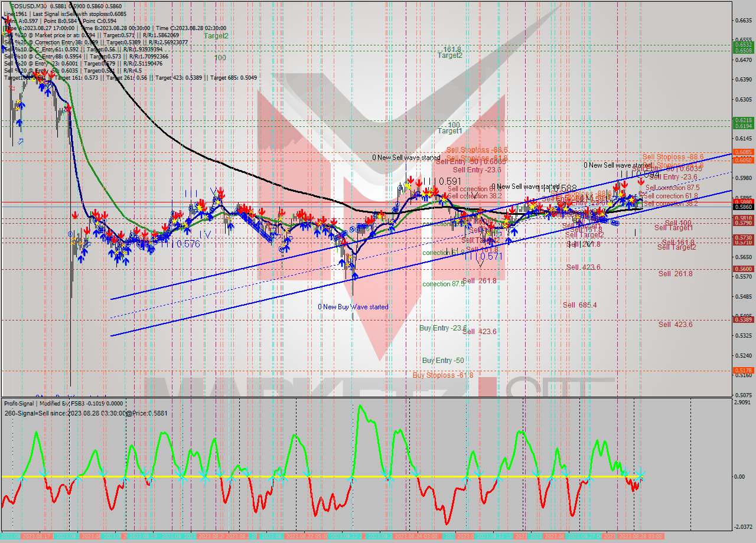Click the green 'correction 87.5' label
Viewport: 756px width, 543px height.
tap(443, 284)
